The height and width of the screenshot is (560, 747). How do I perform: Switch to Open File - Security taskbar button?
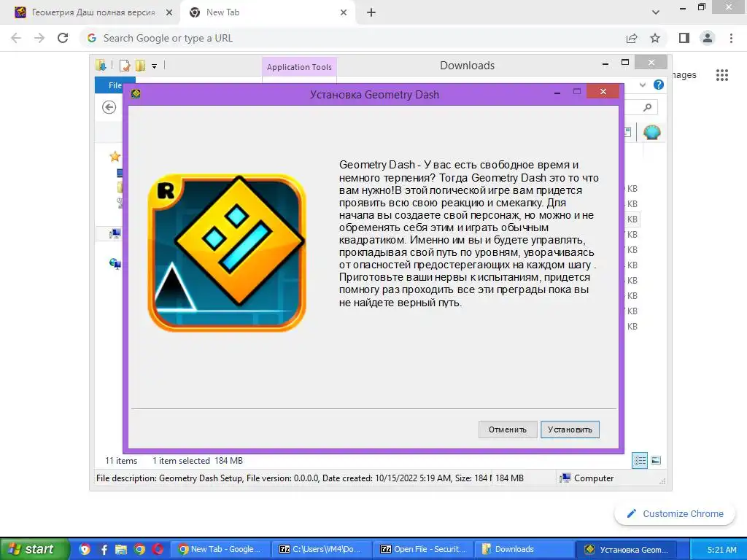tap(422, 549)
